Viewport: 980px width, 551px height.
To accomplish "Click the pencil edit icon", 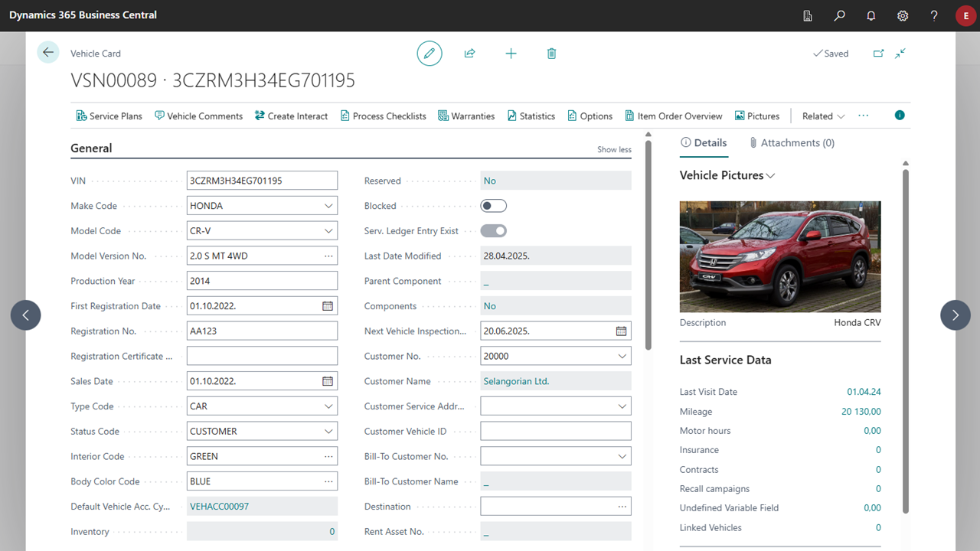I will tap(430, 53).
